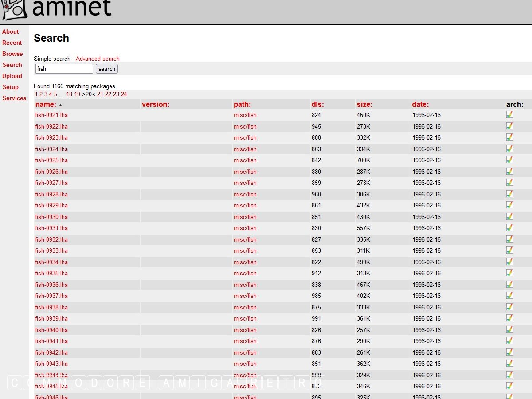Click arch icon for fish-0938.lha row
This screenshot has width=532, height=399.
510,307
